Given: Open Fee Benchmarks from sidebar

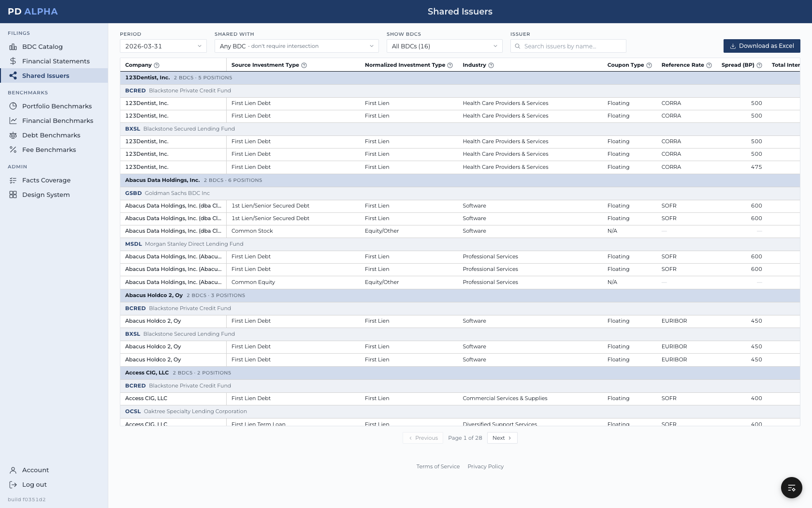Looking at the screenshot, I should [54, 150].
